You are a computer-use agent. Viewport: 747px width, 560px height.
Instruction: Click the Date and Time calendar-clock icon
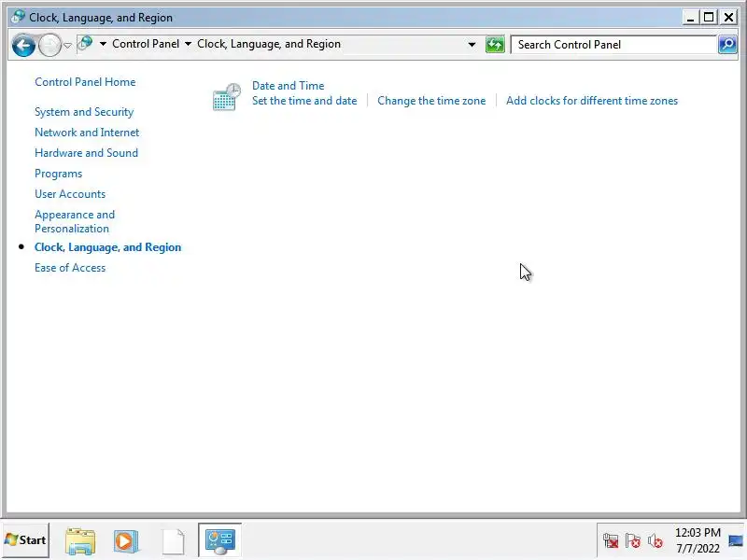tap(226, 97)
